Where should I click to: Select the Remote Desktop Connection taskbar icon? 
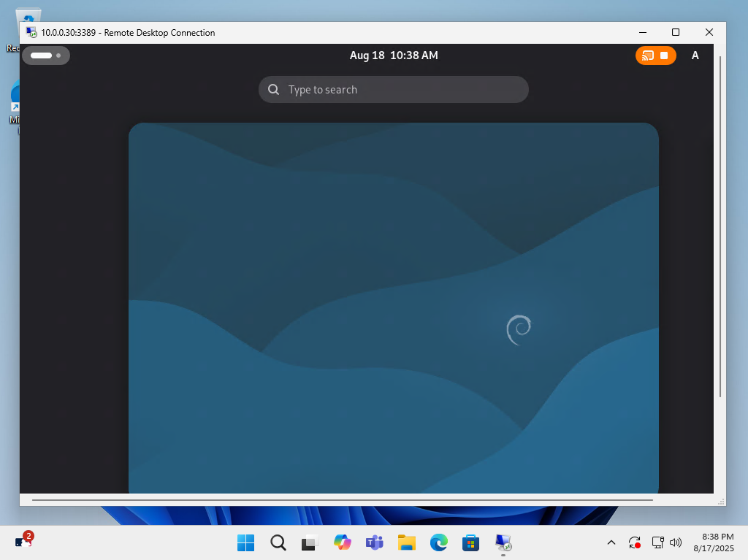point(503,542)
